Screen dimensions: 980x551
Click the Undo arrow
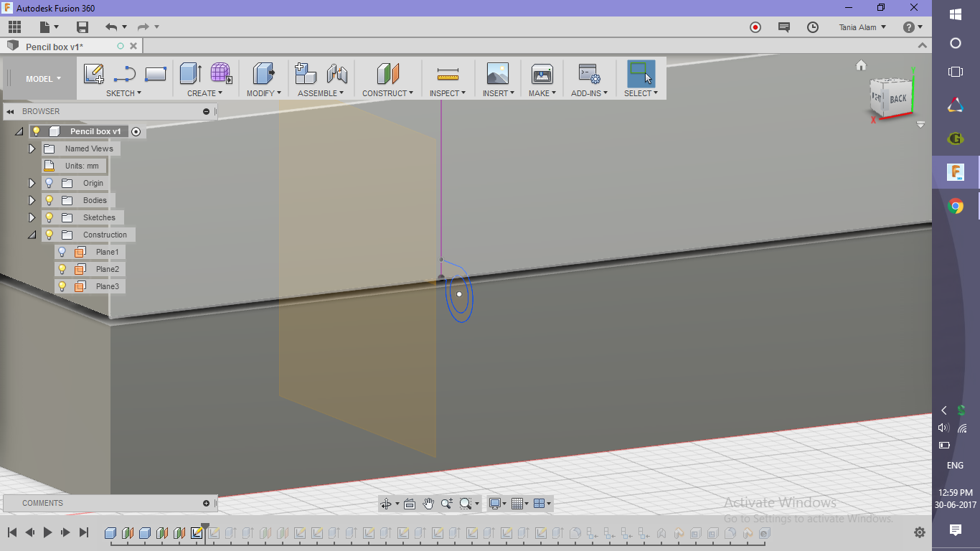click(x=110, y=27)
